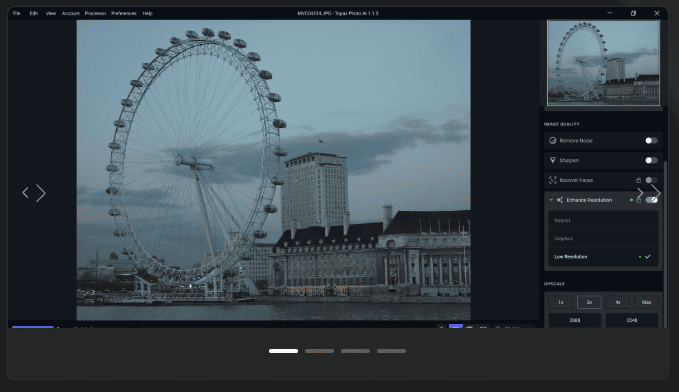This screenshot has width=679, height=392.
Task: Click the IMAGE QUALITY section heading
Action: pyautogui.click(x=562, y=124)
